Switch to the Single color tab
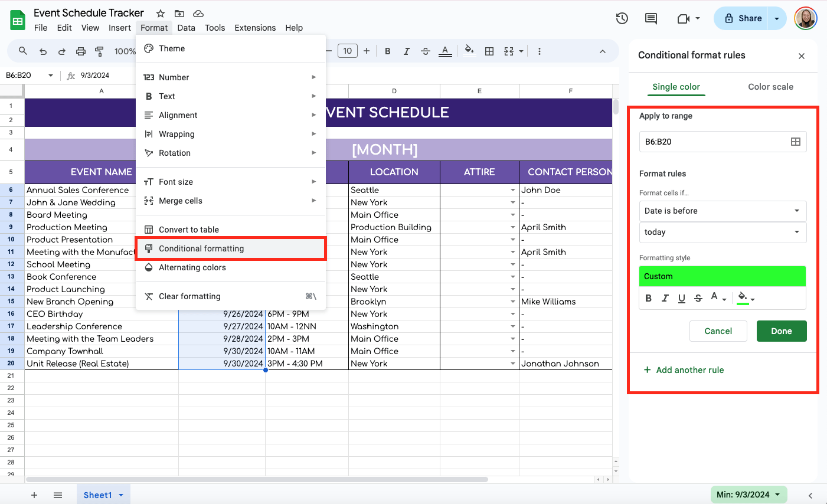Image resolution: width=827 pixels, height=504 pixels. 676,87
